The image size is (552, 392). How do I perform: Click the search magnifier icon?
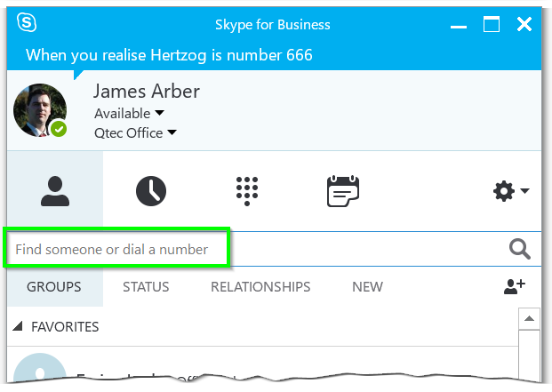520,249
